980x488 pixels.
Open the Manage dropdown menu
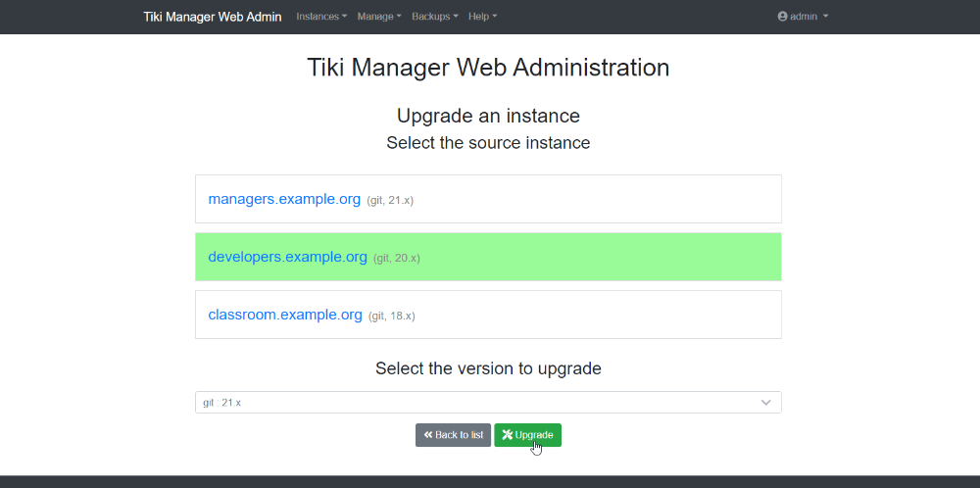coord(379,17)
